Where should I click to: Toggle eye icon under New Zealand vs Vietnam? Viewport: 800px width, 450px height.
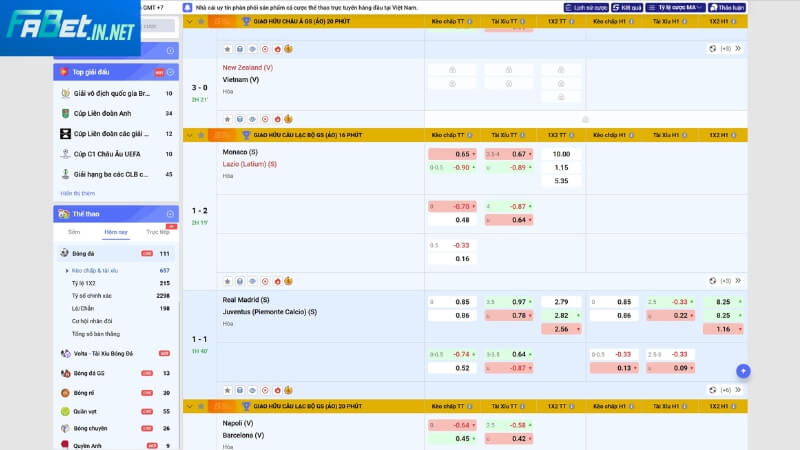[x=253, y=119]
